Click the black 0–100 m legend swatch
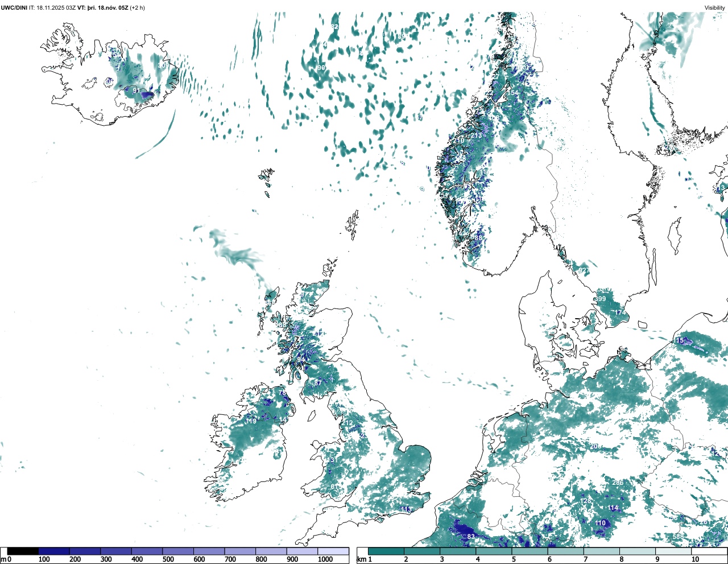Image resolution: width=728 pixels, height=564 pixels. [23, 551]
